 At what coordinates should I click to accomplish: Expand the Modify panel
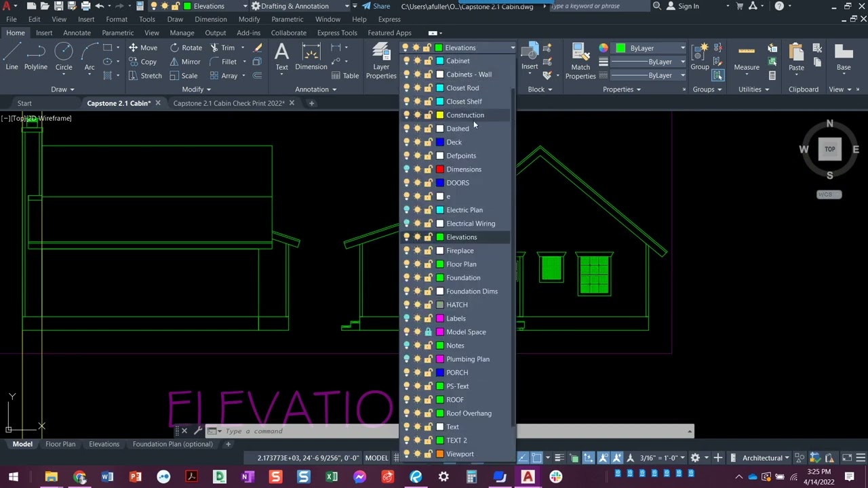(197, 89)
